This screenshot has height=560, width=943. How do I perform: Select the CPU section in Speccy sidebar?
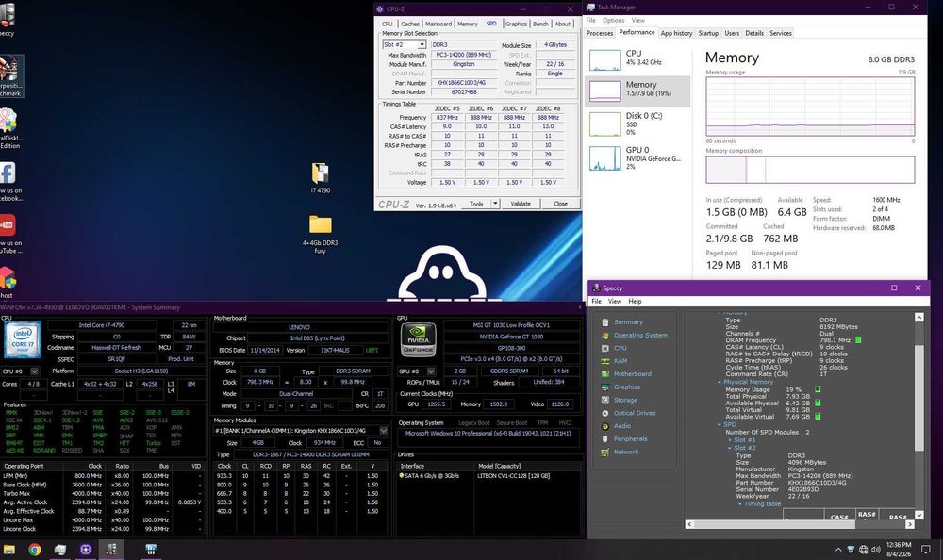[x=620, y=348]
